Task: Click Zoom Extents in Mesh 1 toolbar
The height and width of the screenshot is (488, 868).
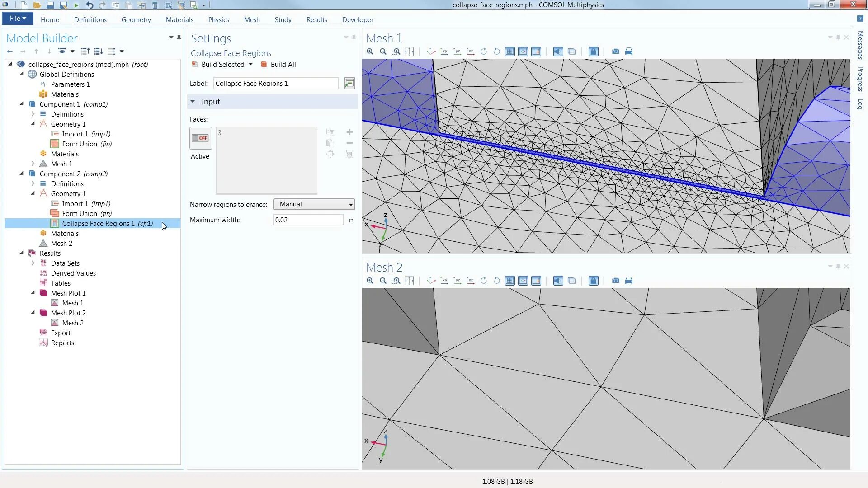Action: click(x=409, y=52)
